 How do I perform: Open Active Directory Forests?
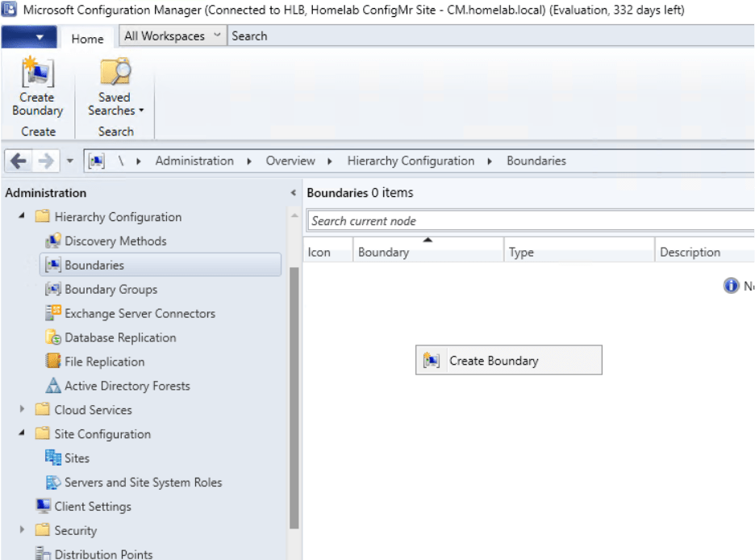click(x=127, y=386)
